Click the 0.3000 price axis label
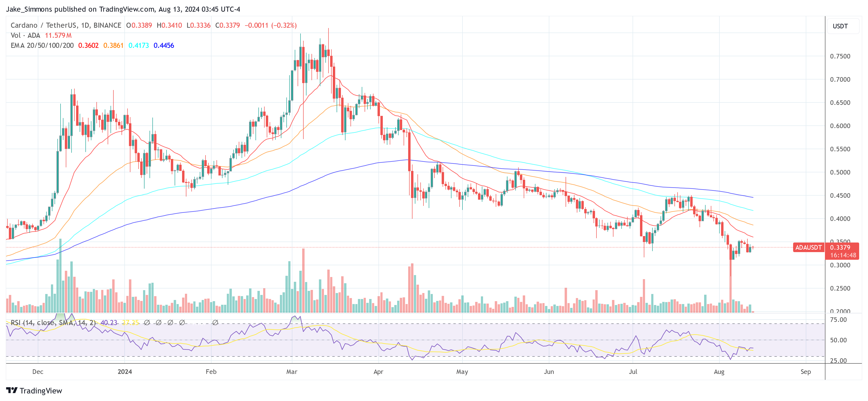The image size is (868, 401). tap(840, 265)
